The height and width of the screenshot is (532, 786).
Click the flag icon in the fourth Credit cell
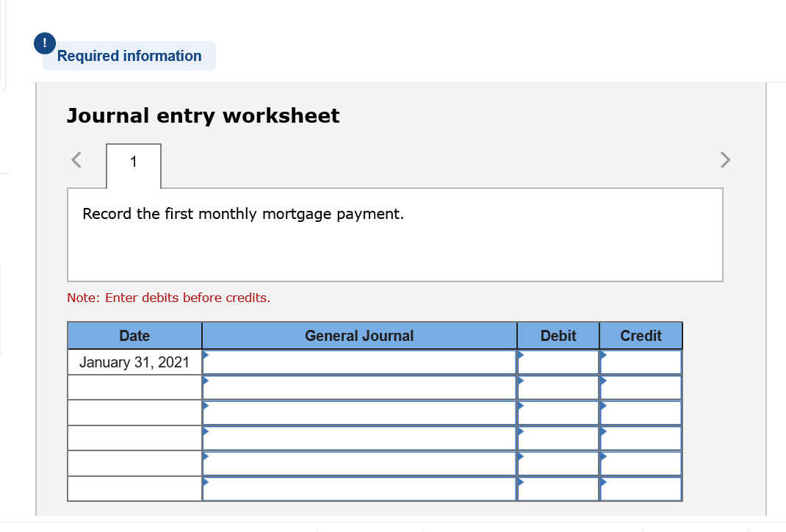[x=603, y=431]
